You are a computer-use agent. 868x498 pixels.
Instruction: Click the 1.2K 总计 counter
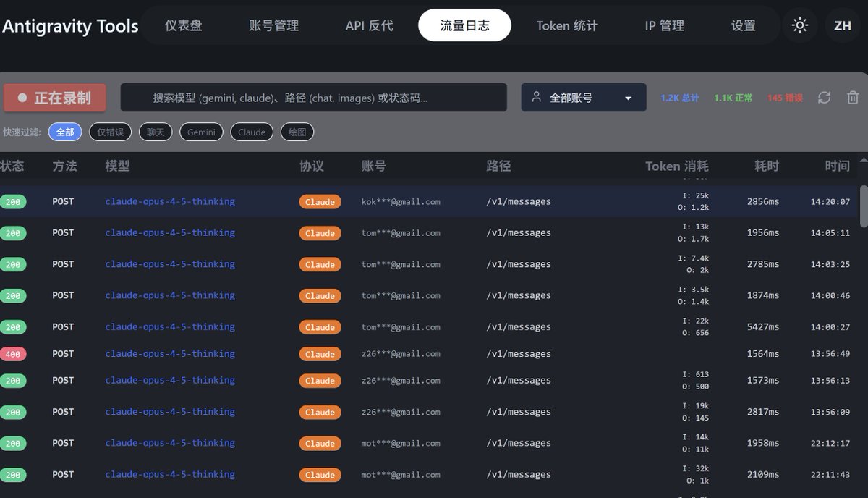(x=680, y=98)
